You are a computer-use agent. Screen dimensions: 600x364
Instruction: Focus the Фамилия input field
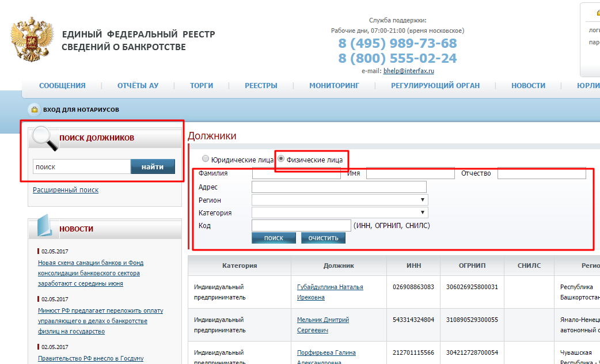(x=296, y=173)
